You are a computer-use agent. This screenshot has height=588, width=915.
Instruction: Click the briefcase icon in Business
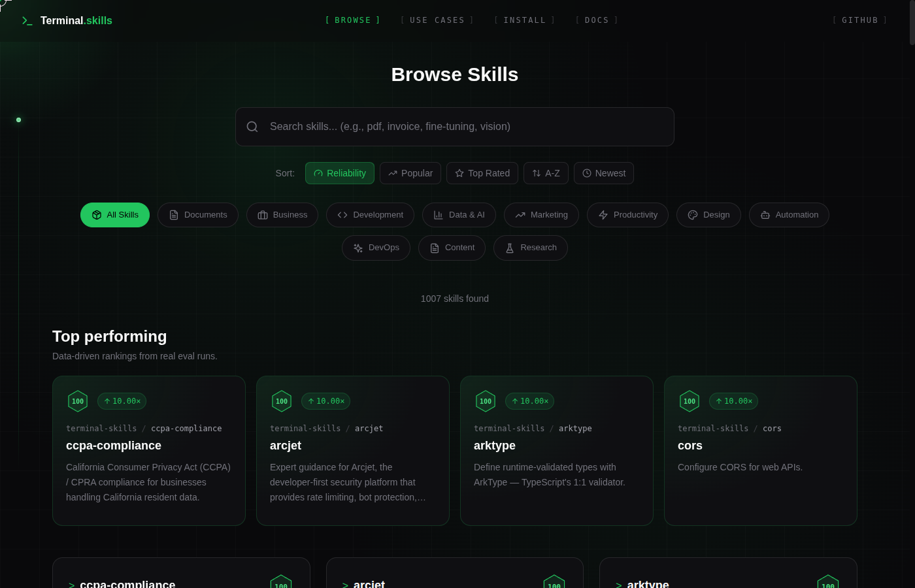tap(263, 215)
